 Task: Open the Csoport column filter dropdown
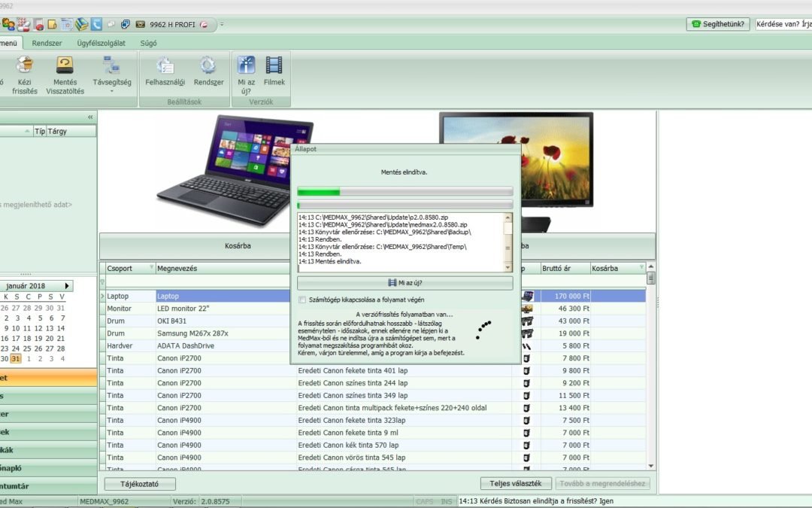point(150,268)
